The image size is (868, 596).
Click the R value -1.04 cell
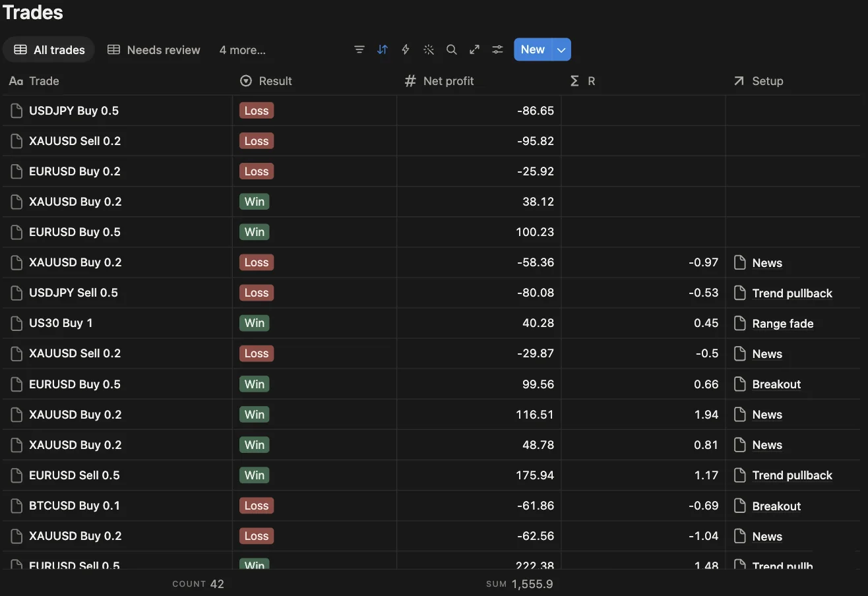coord(643,536)
